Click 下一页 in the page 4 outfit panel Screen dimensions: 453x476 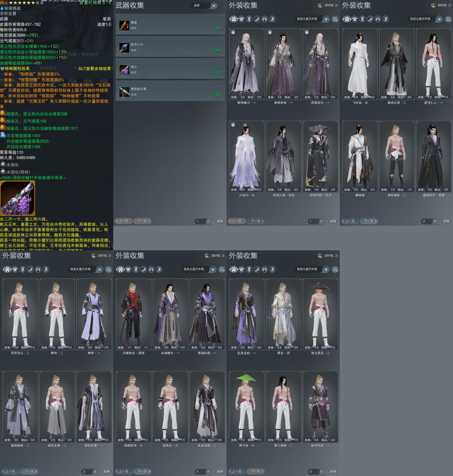[142, 471]
